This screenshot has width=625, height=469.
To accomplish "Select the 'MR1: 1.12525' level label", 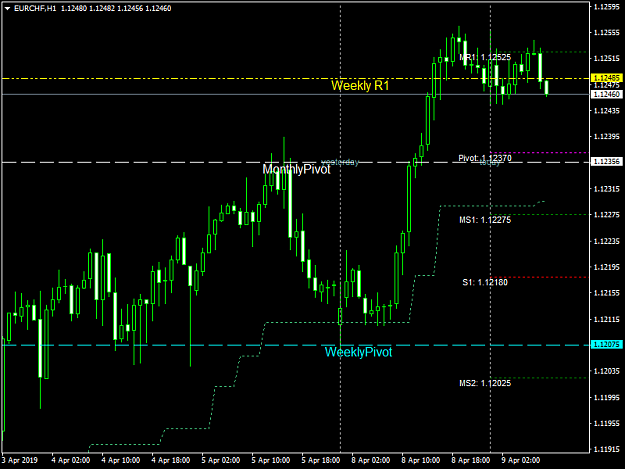I will click(x=485, y=57).
